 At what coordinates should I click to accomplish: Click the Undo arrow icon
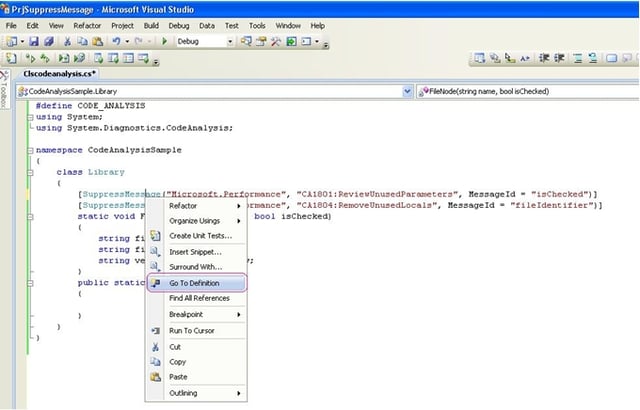pyautogui.click(x=116, y=41)
